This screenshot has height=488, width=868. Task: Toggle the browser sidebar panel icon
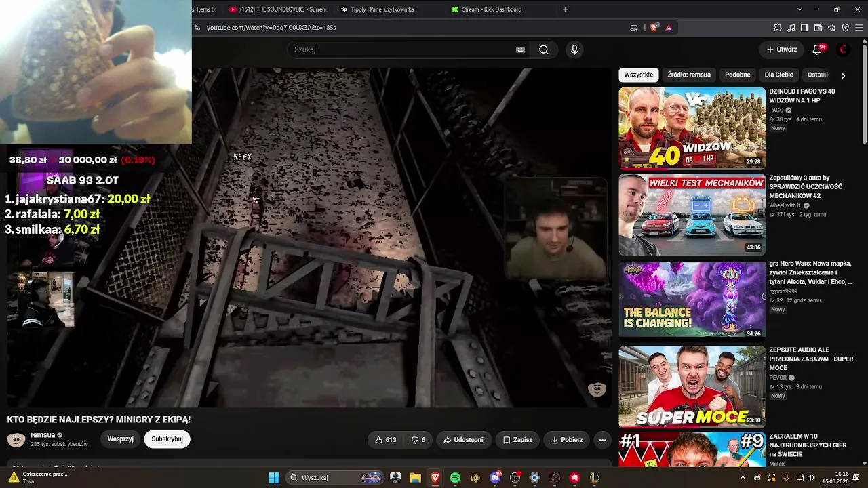pyautogui.click(x=804, y=28)
